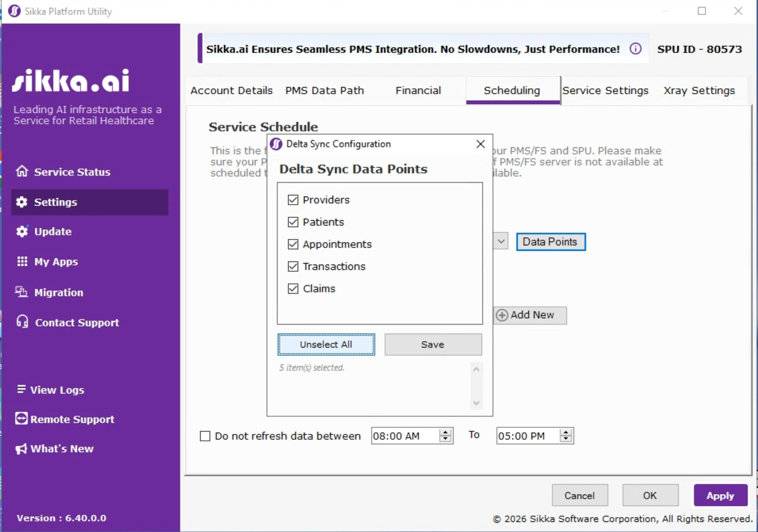
Task: Open the Financial tab
Action: 418,90
